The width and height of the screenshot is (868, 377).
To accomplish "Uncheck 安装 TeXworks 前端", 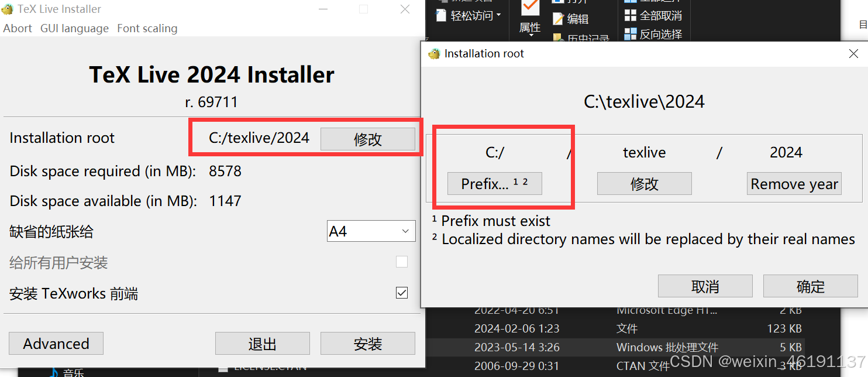I will click(x=402, y=293).
